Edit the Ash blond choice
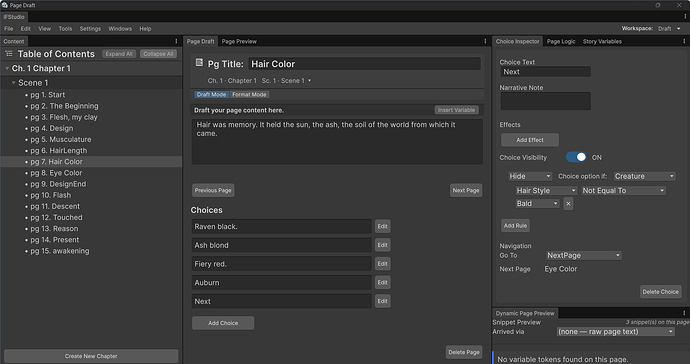Viewport: 690px width, 364px height. pos(382,245)
